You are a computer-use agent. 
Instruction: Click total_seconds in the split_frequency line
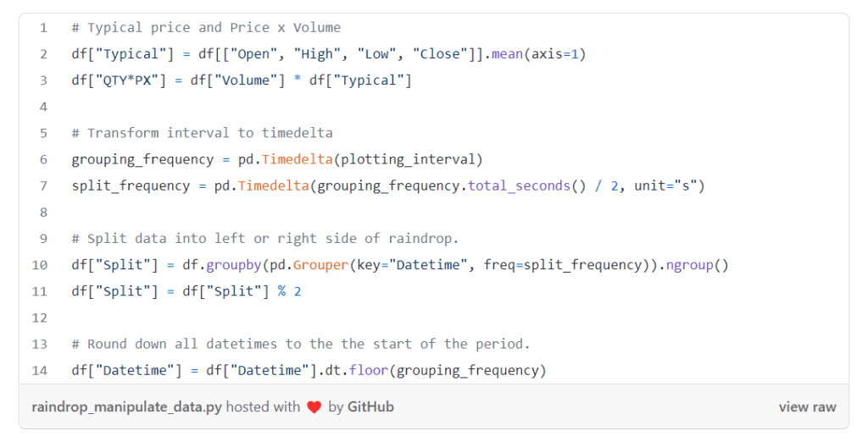click(x=519, y=185)
